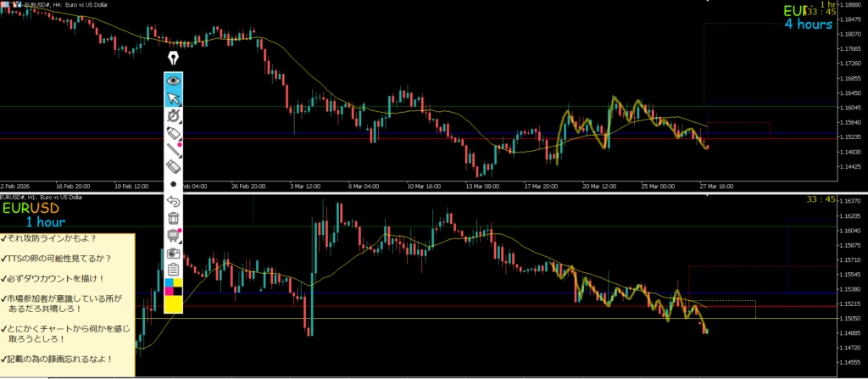Image resolution: width=868 pixels, height=379 pixels.
Task: Click the '1 hour' label on lower chart
Action: tap(47, 222)
